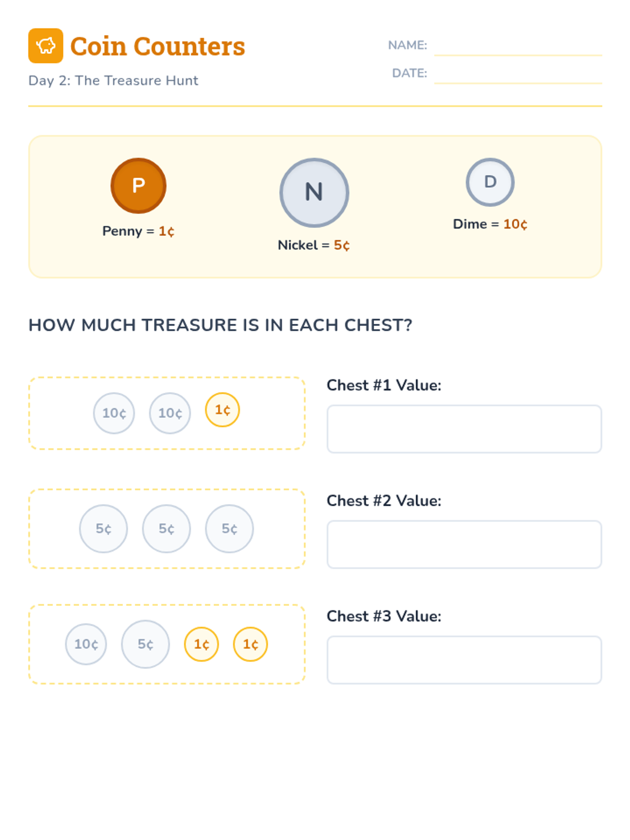Click the second 10¢ coin in Chest #1
The image size is (630, 840).
click(170, 413)
